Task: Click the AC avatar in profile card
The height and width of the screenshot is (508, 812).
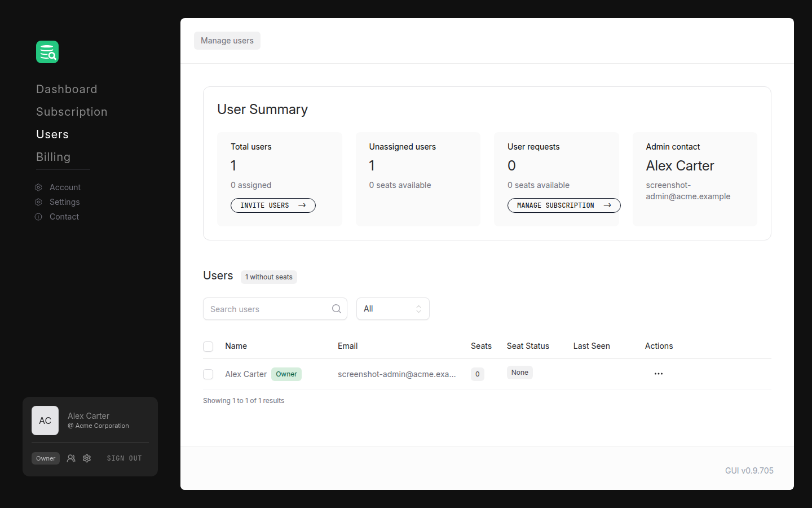Action: pos(45,421)
